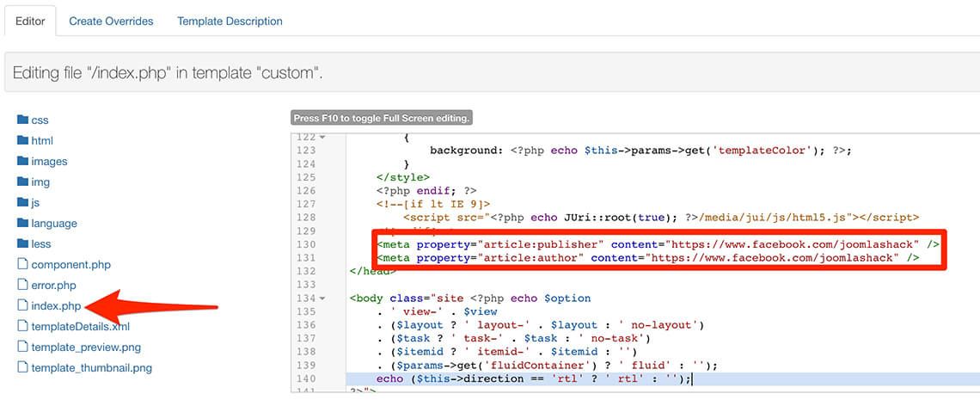Place cursor on the article:author meta line
Screen dimensions: 980x400
coord(647,257)
